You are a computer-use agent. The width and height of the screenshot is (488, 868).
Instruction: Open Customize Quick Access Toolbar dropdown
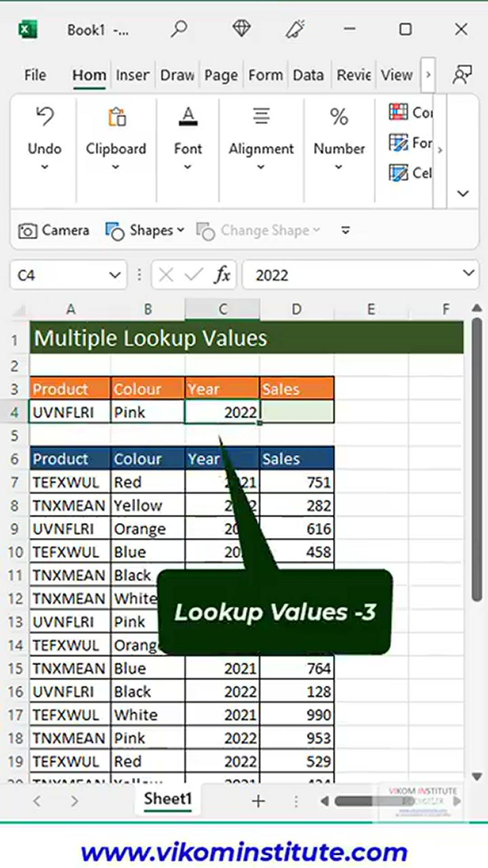pyautogui.click(x=346, y=231)
